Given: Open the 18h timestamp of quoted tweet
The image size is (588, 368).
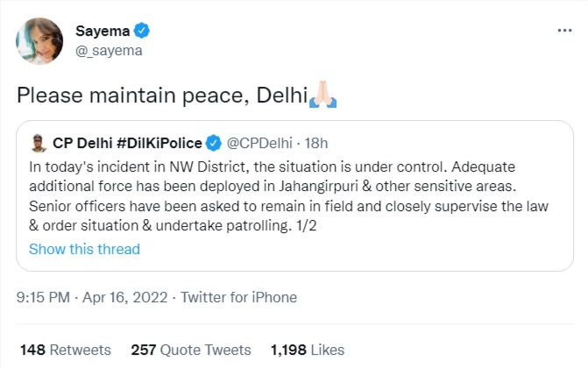Looking at the screenshot, I should (315, 142).
